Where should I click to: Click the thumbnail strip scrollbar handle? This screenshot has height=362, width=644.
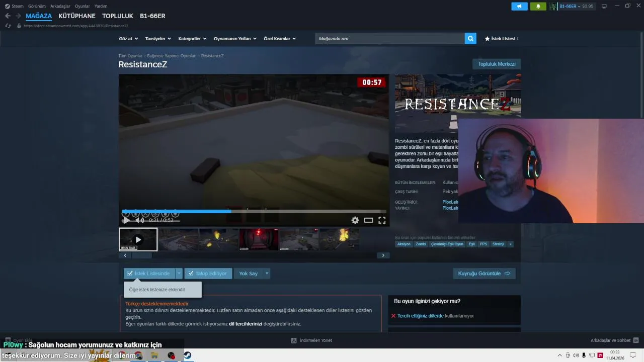[142, 255]
